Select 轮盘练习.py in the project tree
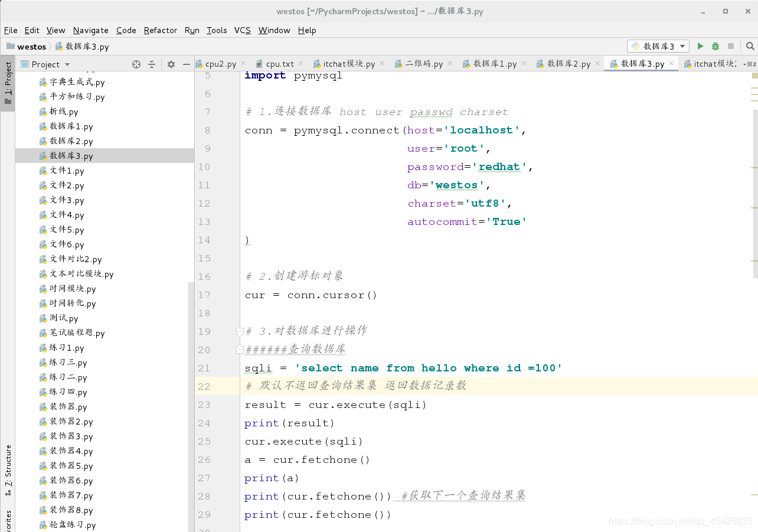758x532 pixels. pos(67,525)
